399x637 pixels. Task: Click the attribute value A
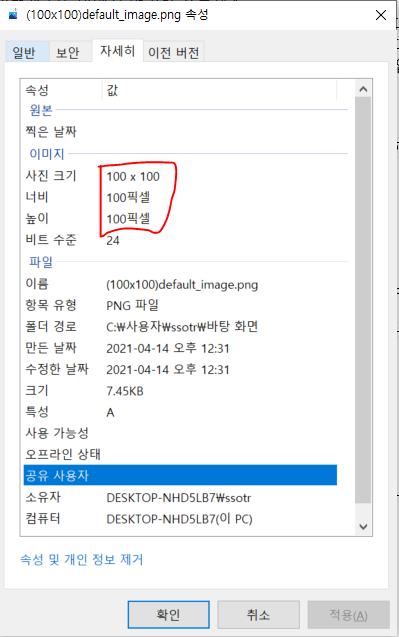[x=110, y=413]
